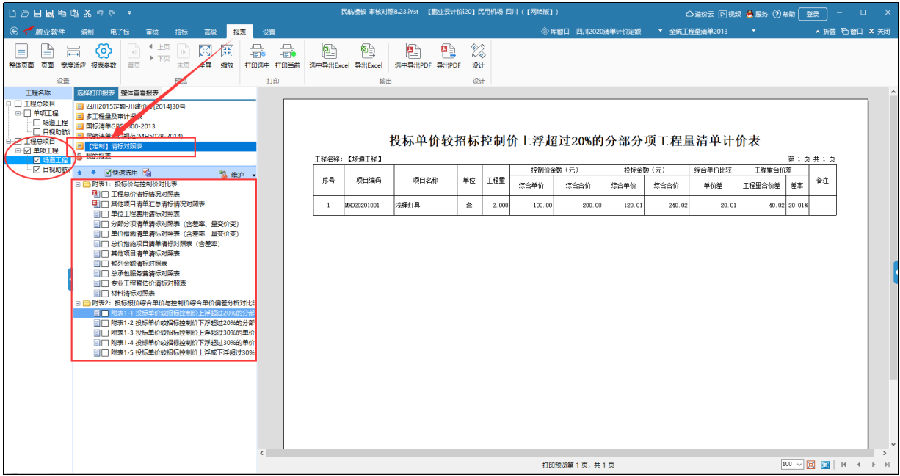Viewport: 900px width, 476px height.
Task: Collapse the 附表1 投标价与控制价对比表 folder
Action: click(79, 185)
